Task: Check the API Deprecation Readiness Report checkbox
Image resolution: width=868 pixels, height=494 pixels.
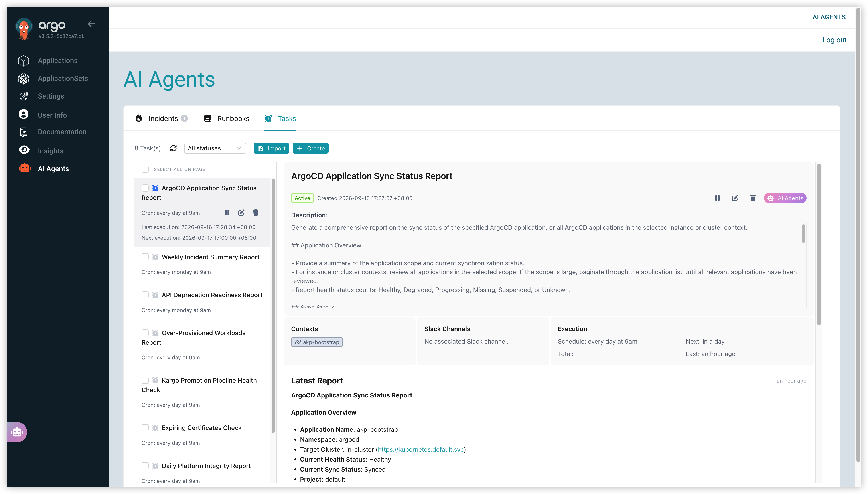Action: click(x=145, y=295)
